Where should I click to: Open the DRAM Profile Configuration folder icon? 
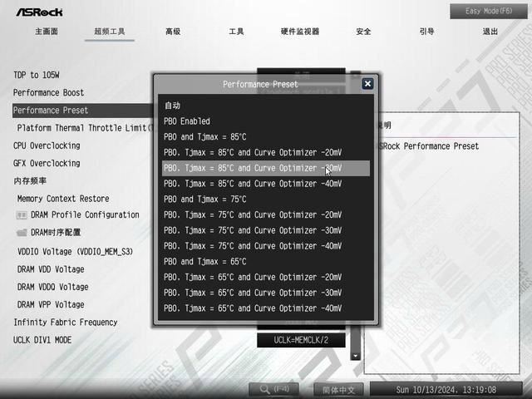click(x=22, y=214)
